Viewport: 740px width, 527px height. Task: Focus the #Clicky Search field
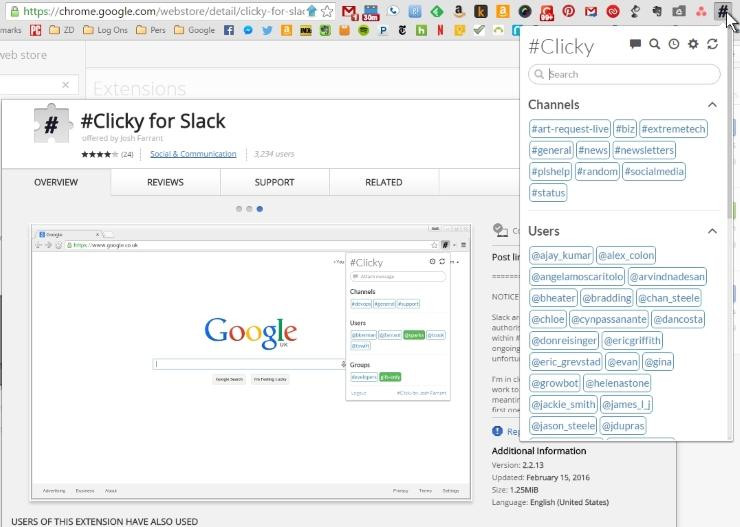[624, 74]
